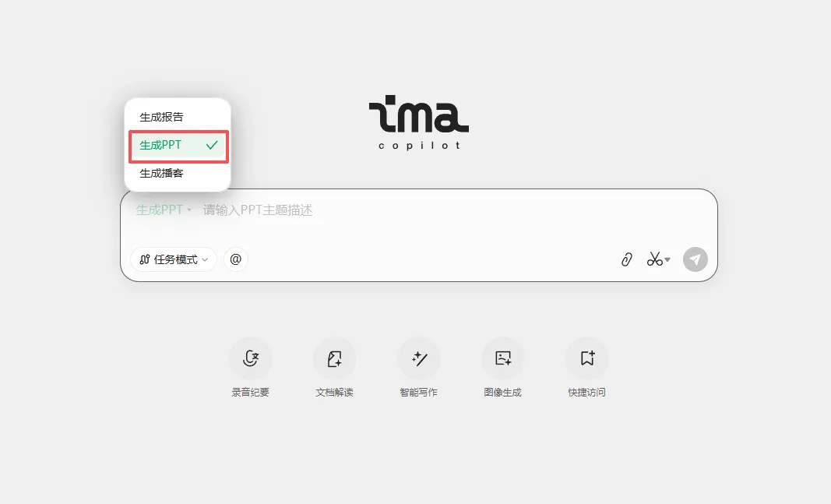Viewport: 831px width, 504px height.
Task: Click the 录音纪要 text label
Action: pos(251,393)
